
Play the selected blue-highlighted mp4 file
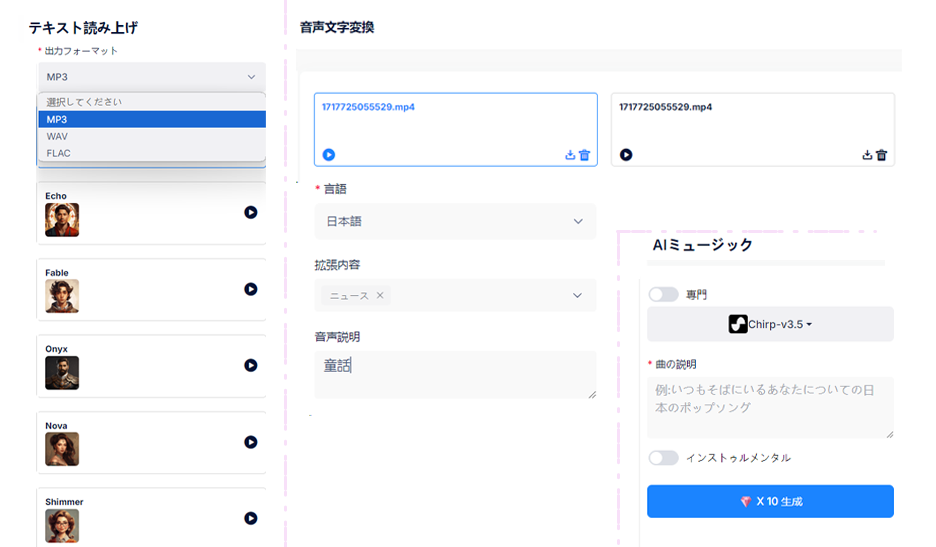point(329,155)
